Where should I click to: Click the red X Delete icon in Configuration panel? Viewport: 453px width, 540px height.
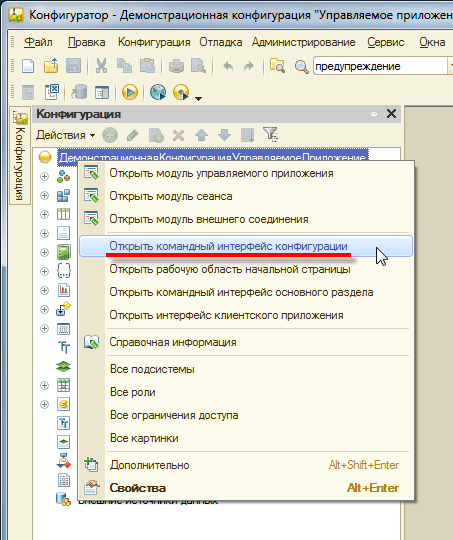[178, 135]
